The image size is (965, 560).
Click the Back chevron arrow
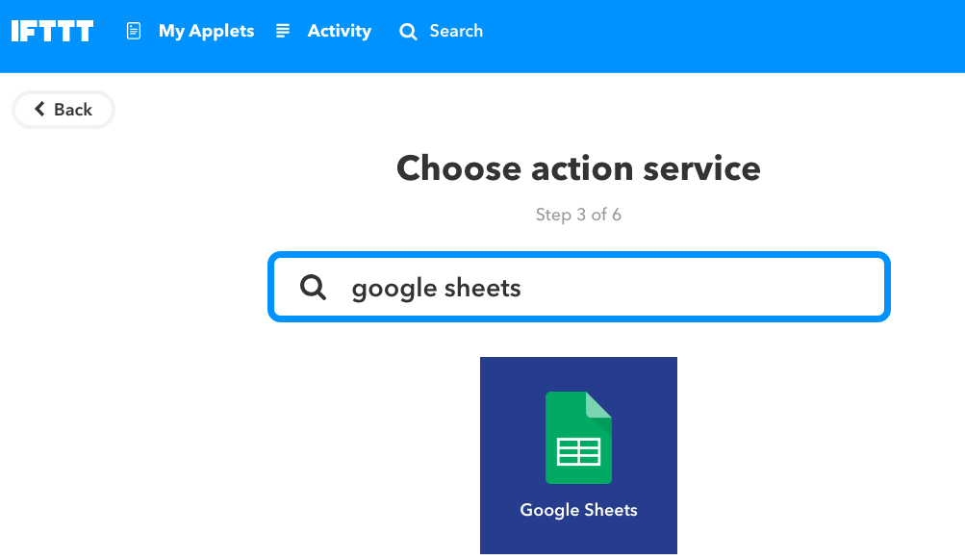pyautogui.click(x=39, y=109)
